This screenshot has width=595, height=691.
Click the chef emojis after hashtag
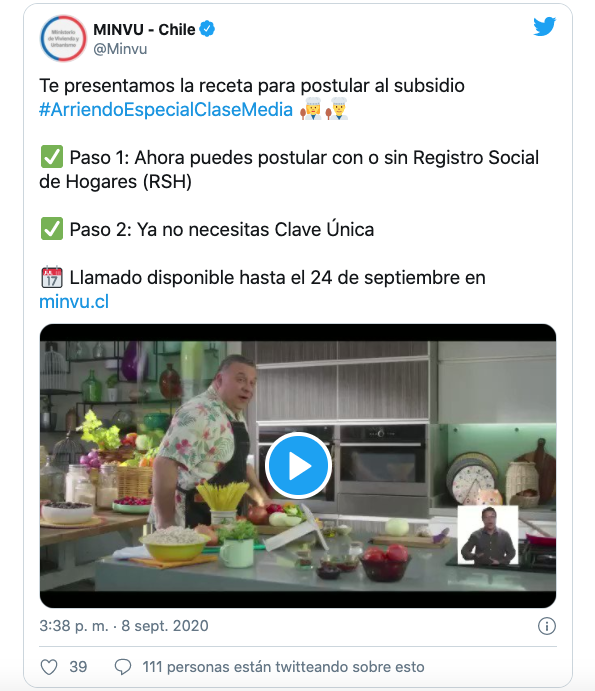pyautogui.click(x=324, y=109)
